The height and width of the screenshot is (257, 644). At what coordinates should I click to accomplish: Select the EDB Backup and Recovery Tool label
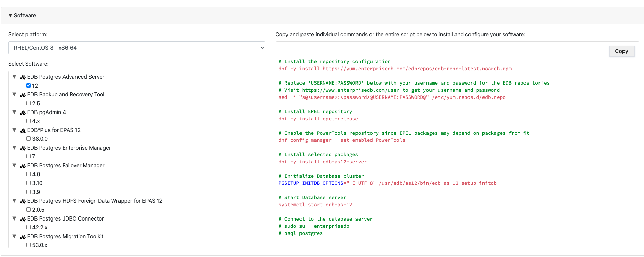click(66, 95)
